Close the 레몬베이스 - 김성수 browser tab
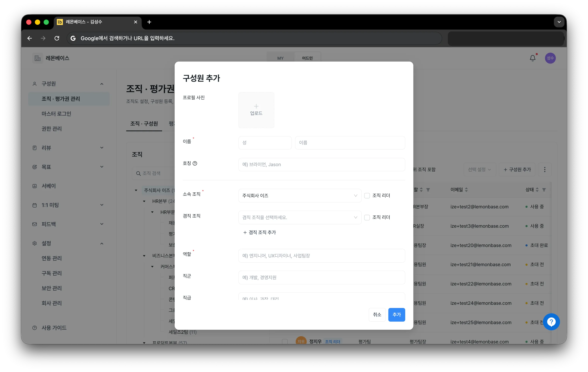Viewport: 588px width, 372px height. tap(135, 22)
